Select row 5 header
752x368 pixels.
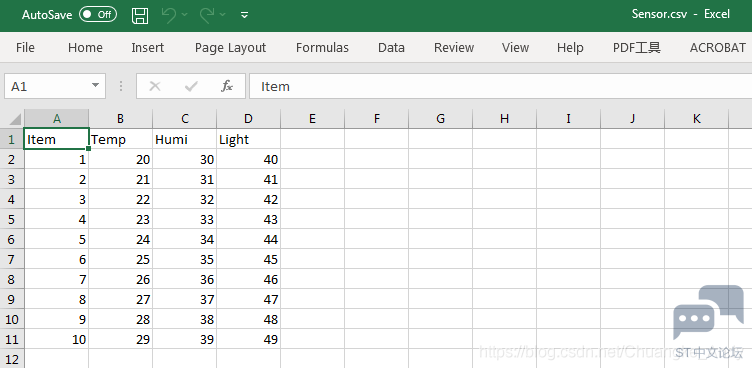12,219
